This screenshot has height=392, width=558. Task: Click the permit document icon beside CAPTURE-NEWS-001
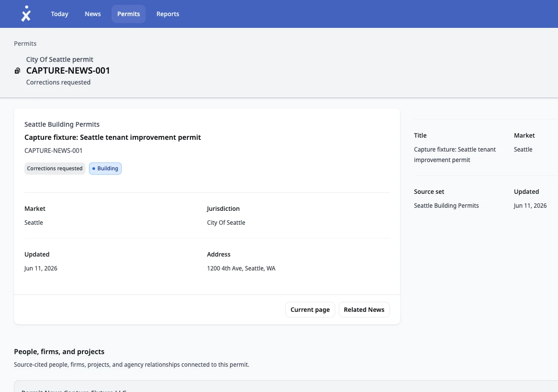click(x=17, y=71)
